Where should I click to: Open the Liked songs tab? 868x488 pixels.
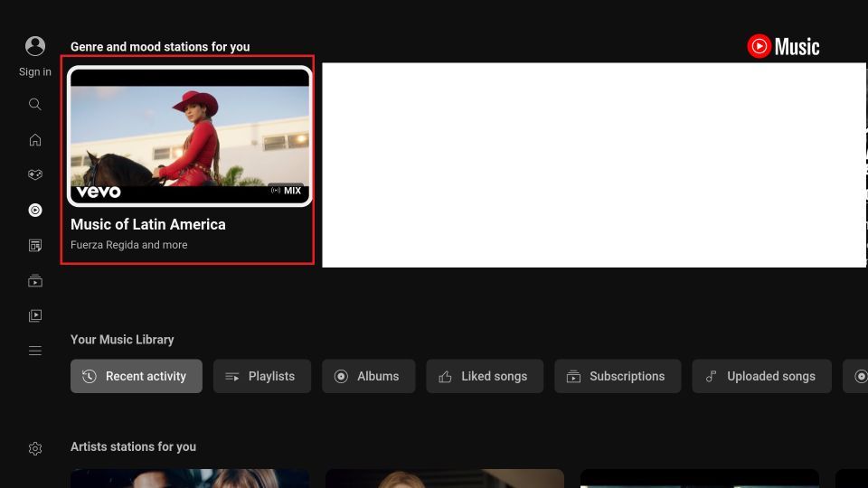(x=485, y=376)
